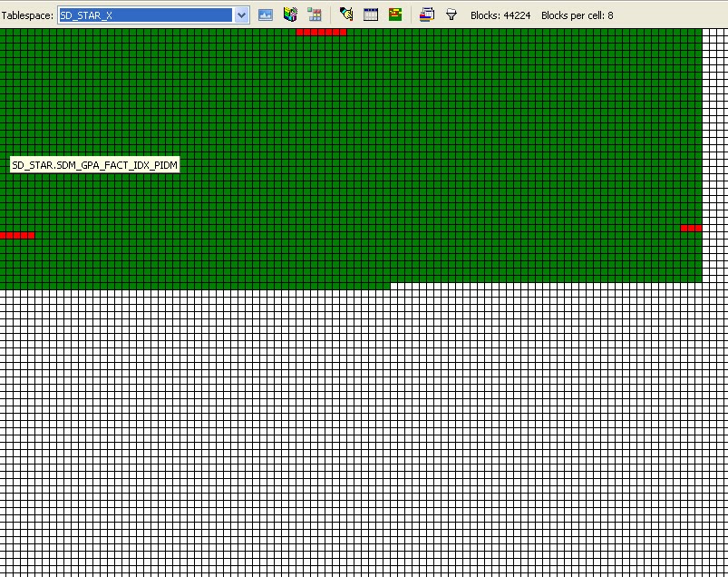Screen dimensions: 728x577
Task: Select a red block at the top
Action: pyautogui.click(x=322, y=30)
